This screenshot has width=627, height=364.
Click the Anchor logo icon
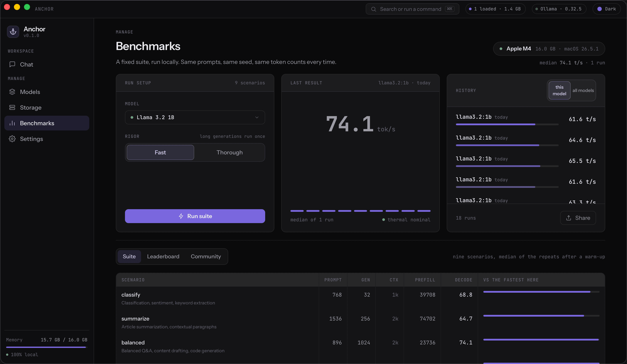point(13,32)
